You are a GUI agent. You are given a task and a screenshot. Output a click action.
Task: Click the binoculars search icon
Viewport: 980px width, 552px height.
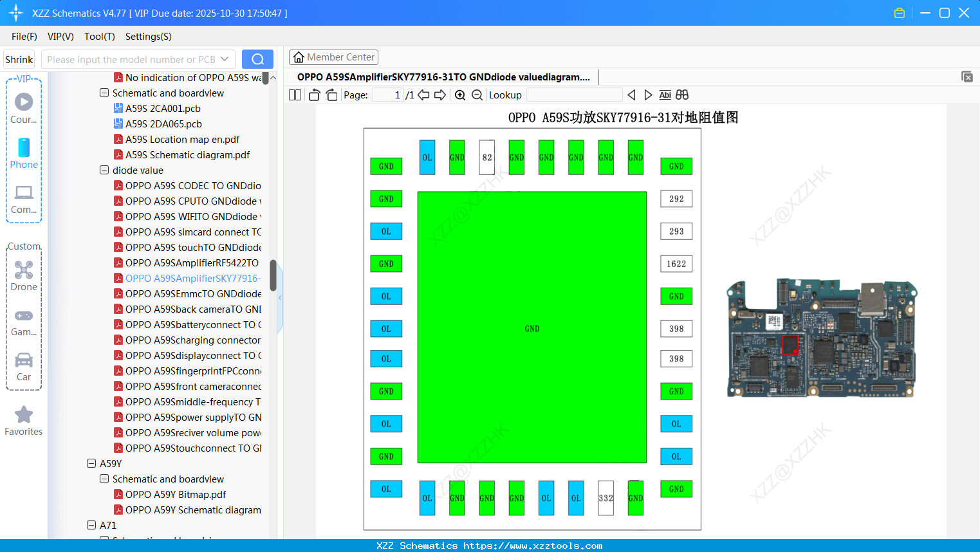click(682, 95)
